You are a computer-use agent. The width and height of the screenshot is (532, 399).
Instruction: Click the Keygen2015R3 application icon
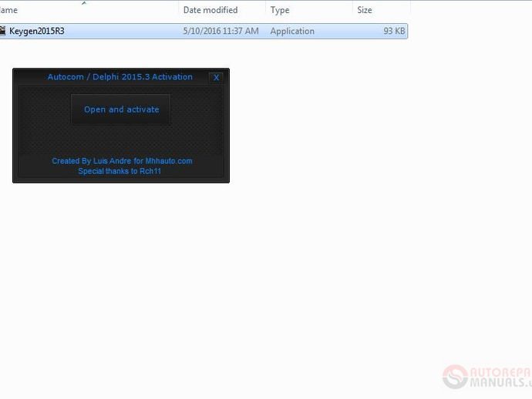click(2, 31)
